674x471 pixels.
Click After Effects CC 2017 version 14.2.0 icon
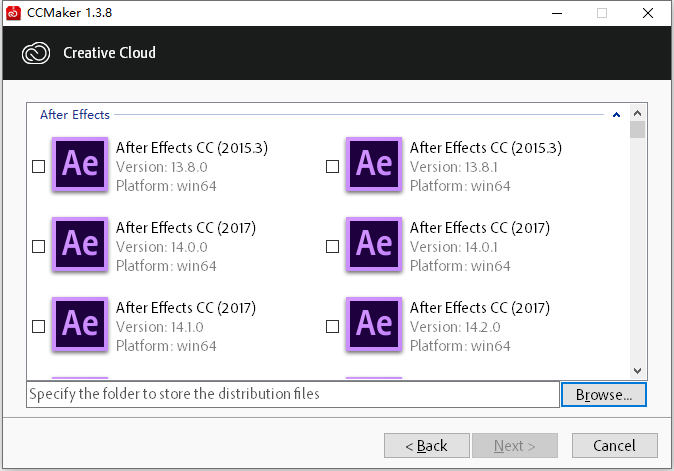374,324
